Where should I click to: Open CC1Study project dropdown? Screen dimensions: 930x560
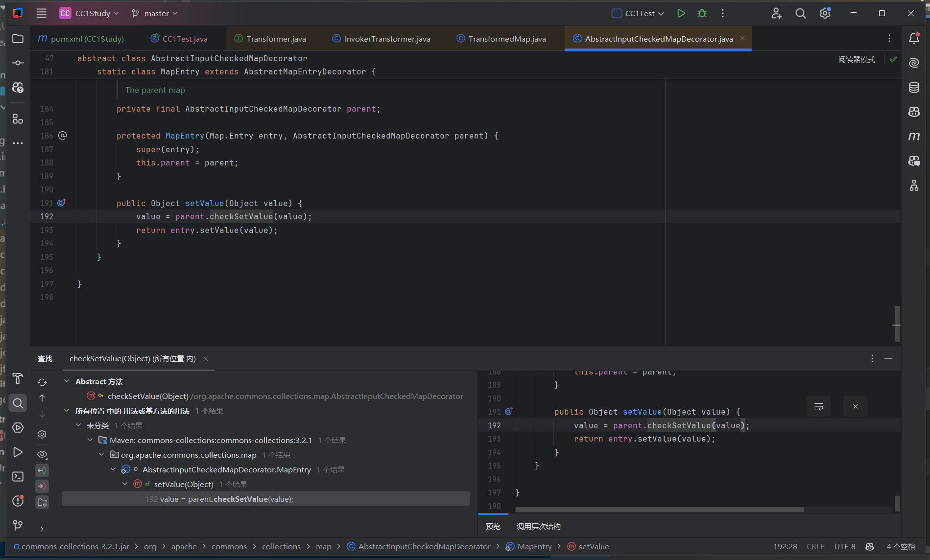(89, 13)
